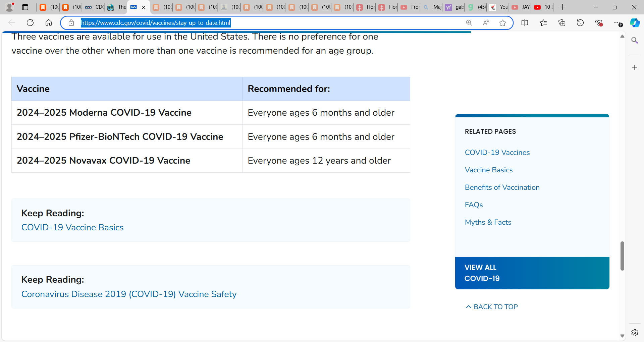Screen dimensions: 644x342
Task: Go back to the previous page
Action: click(x=12, y=23)
